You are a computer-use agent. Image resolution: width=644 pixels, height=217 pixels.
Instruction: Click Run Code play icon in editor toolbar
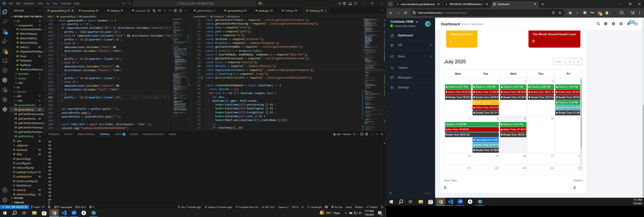click(149, 11)
